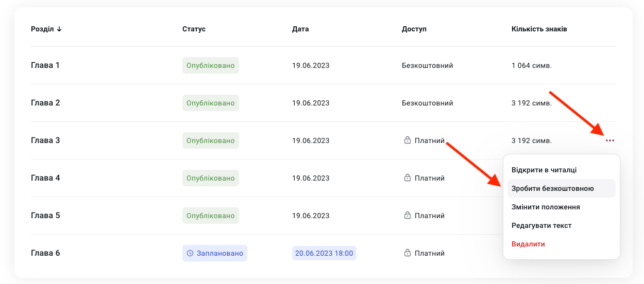Open the Глава 6 row title
The width and height of the screenshot is (644, 284).
[45, 253]
